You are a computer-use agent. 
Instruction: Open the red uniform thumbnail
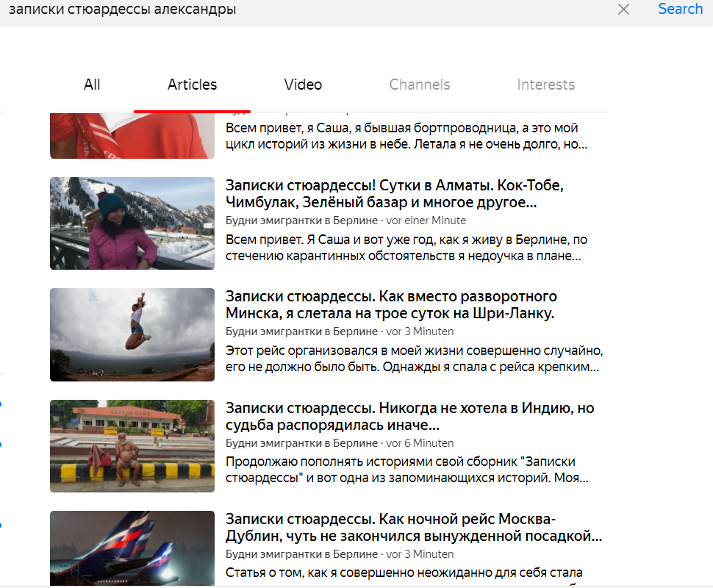click(x=132, y=135)
